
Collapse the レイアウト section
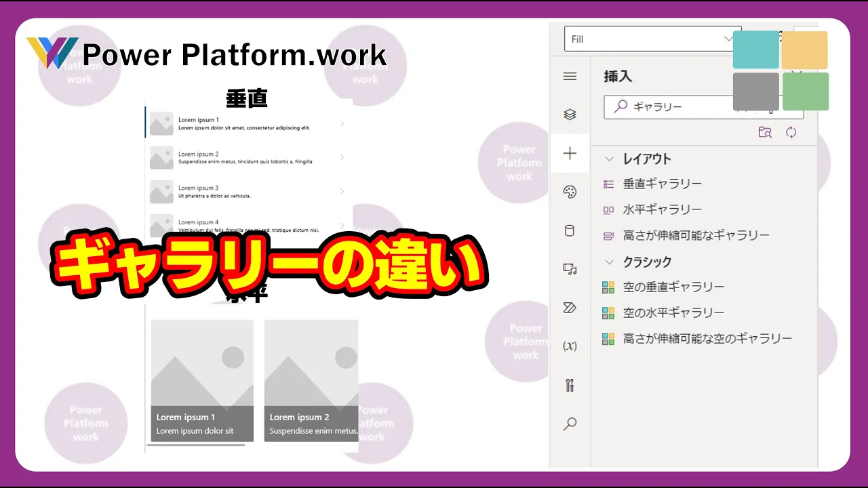pyautogui.click(x=609, y=159)
